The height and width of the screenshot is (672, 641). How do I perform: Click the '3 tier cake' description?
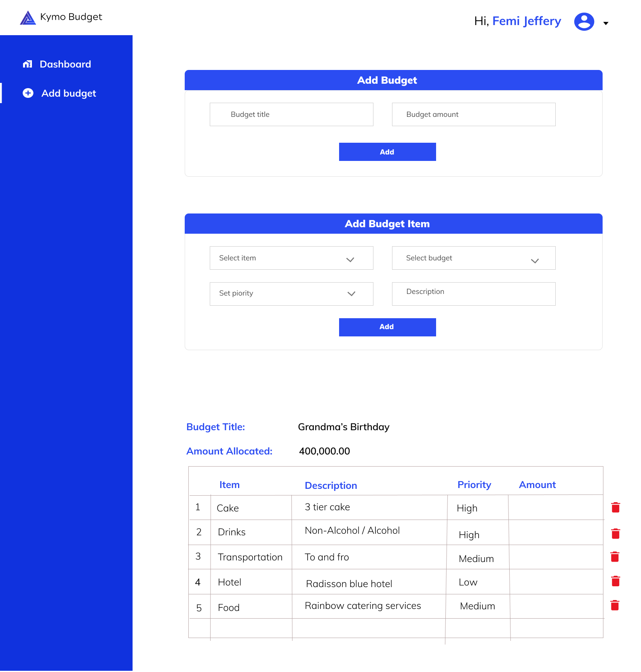[x=327, y=507]
